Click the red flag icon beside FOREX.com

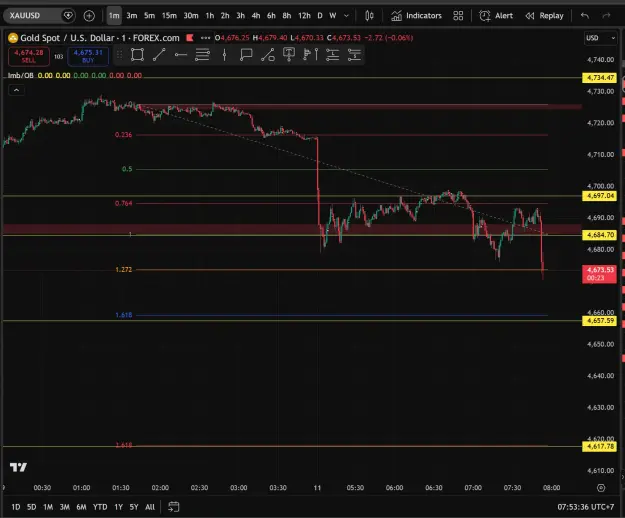point(190,38)
